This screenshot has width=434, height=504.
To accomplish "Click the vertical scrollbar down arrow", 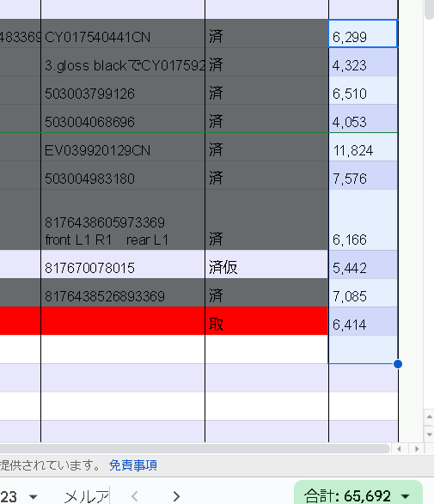I will click(x=429, y=434).
